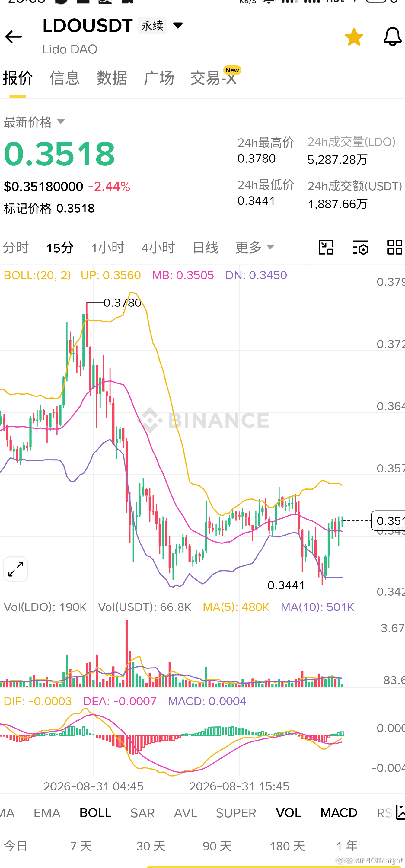405x868 pixels.
Task: Open the multi-chart grid layout icon
Action: click(x=395, y=247)
